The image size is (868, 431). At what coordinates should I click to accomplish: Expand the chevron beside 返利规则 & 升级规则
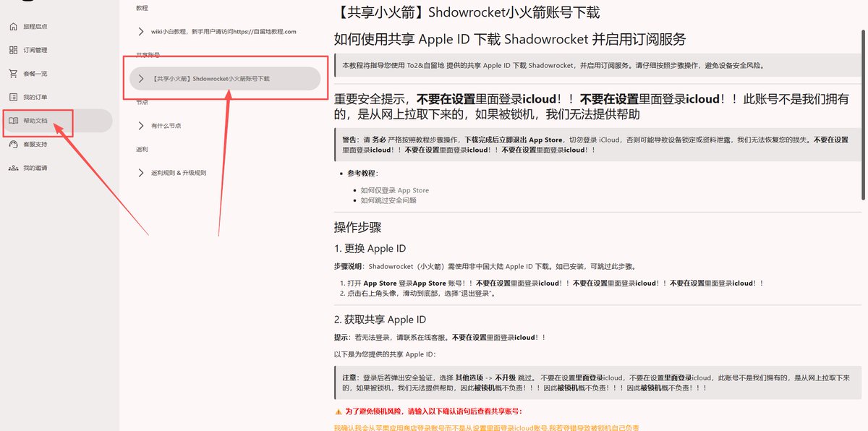[140, 173]
